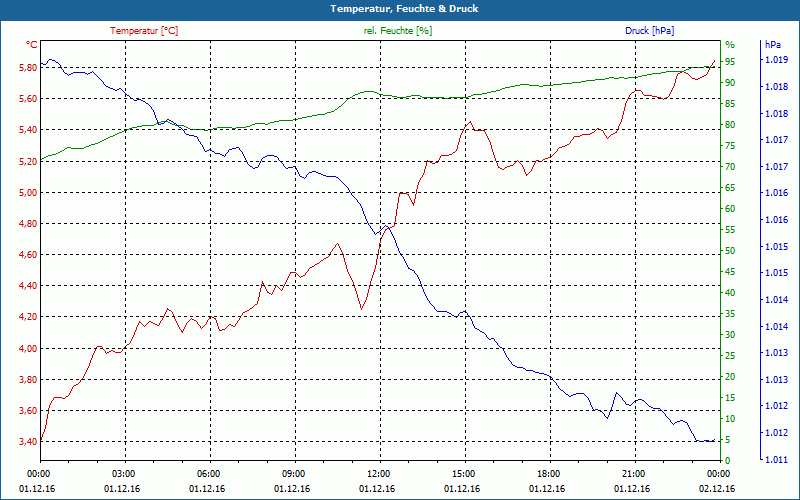
Task: Click the '3,40' temperature axis value
Action: tap(29, 442)
